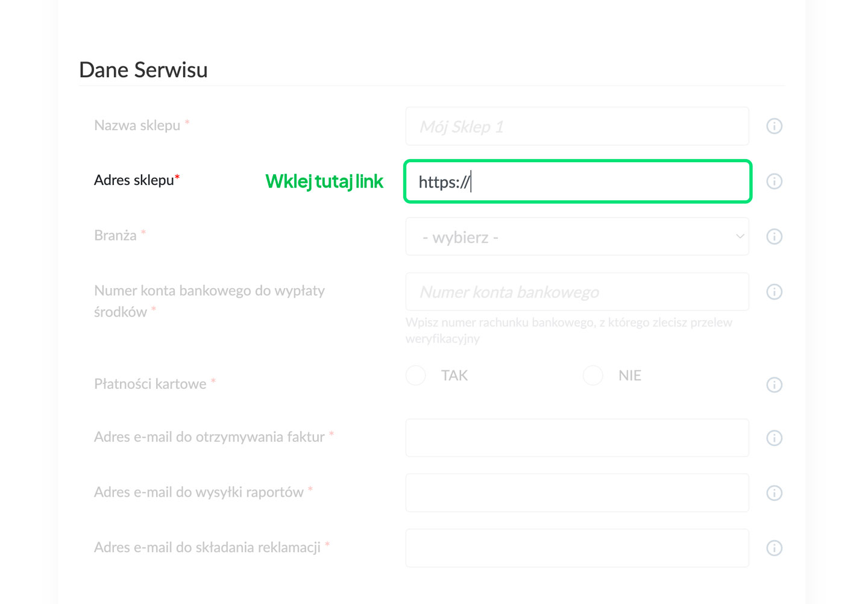Focus the Nazwa sklepu input field
868x604 pixels.
click(x=577, y=127)
